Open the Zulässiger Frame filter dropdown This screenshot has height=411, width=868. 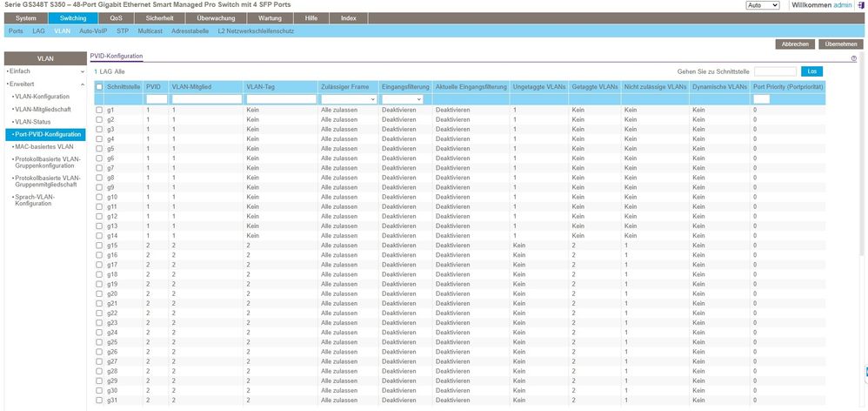tap(348, 99)
